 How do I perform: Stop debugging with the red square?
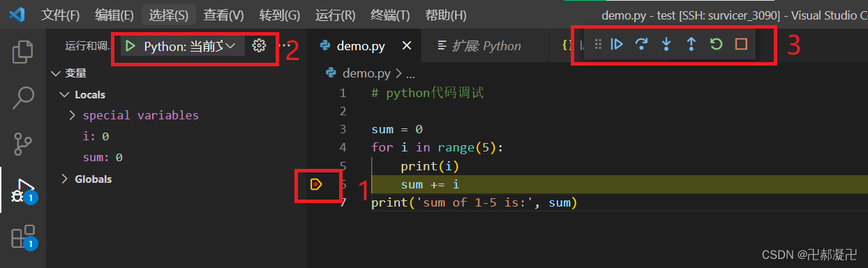(741, 45)
